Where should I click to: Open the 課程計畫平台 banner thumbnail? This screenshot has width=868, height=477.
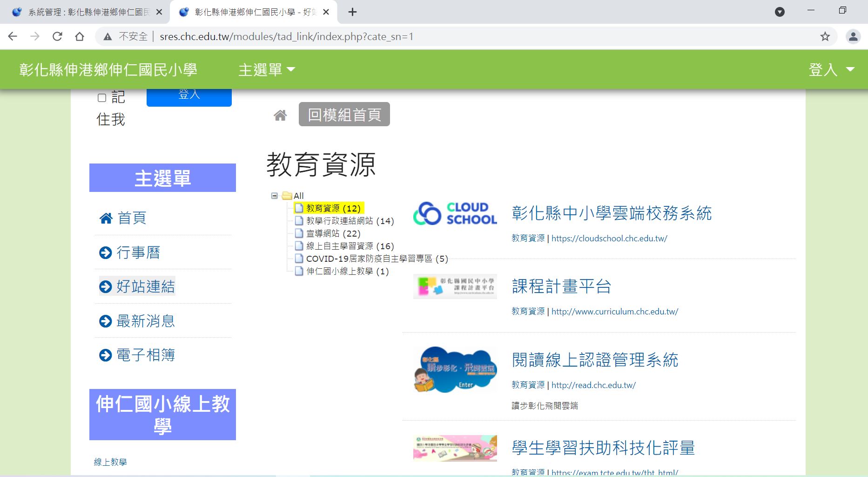pos(455,286)
